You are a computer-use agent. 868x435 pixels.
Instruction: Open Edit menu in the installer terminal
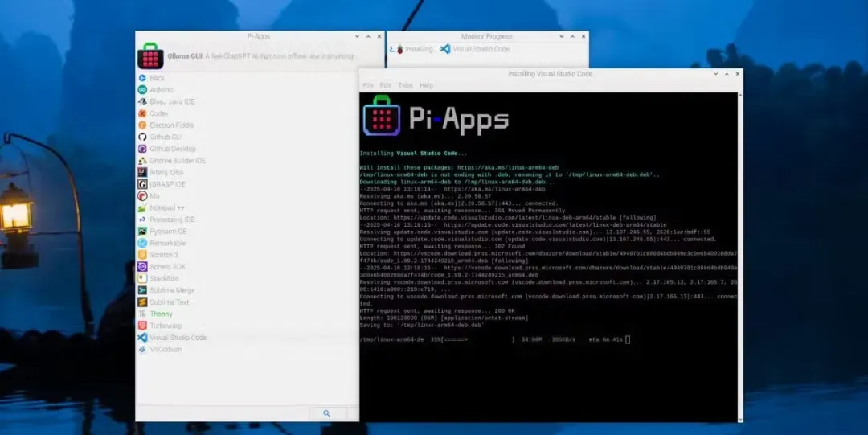click(x=386, y=86)
